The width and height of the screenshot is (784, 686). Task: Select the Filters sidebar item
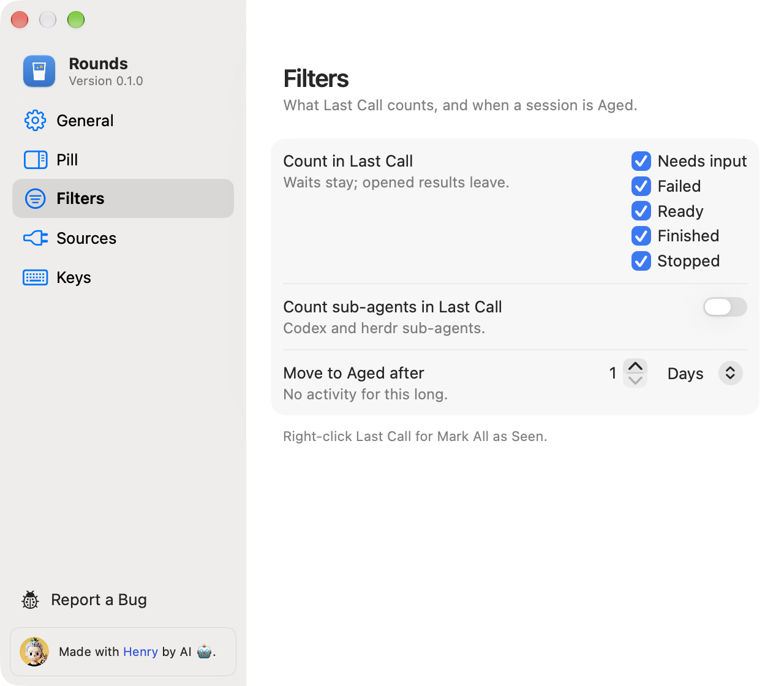tap(123, 198)
